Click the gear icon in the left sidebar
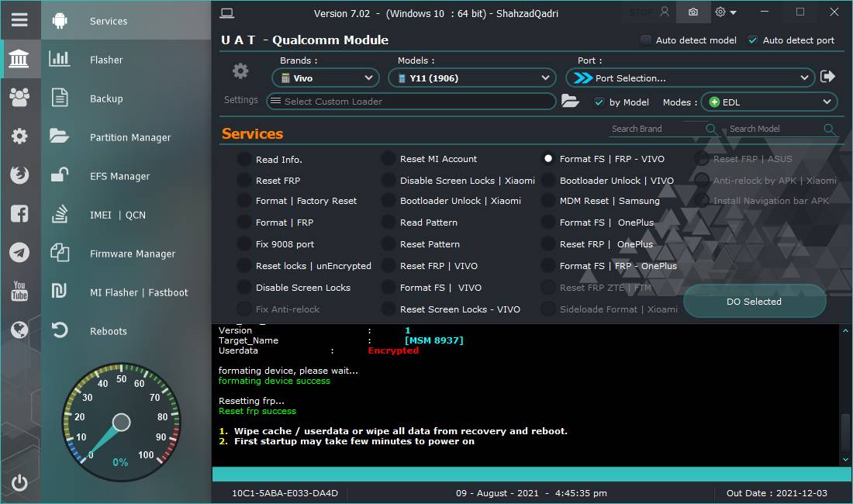 click(x=19, y=136)
